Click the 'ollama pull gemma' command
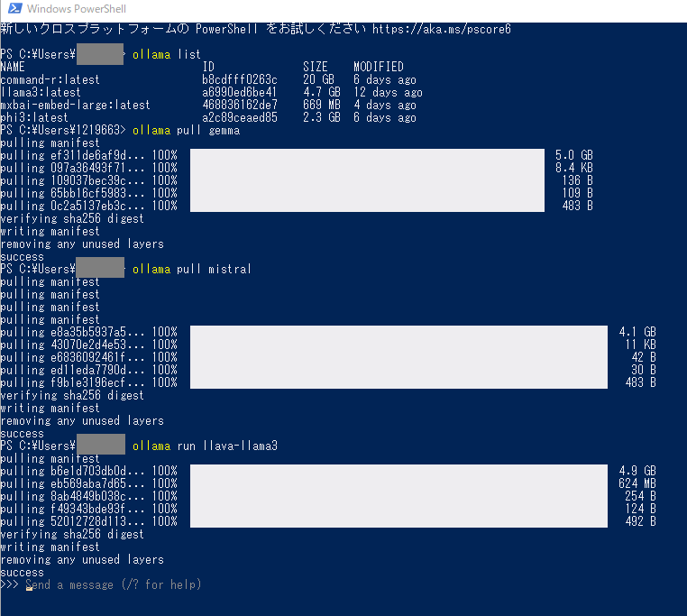This screenshot has width=687, height=616. 187,131
